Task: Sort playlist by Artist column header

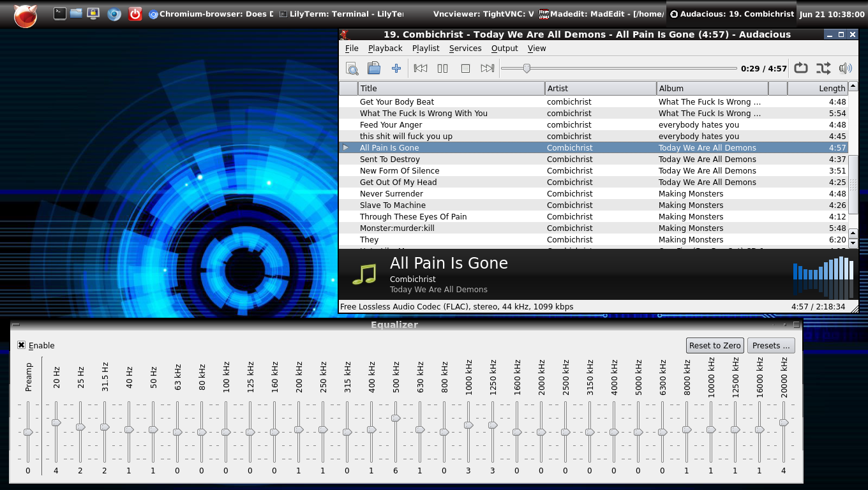Action: tap(601, 89)
